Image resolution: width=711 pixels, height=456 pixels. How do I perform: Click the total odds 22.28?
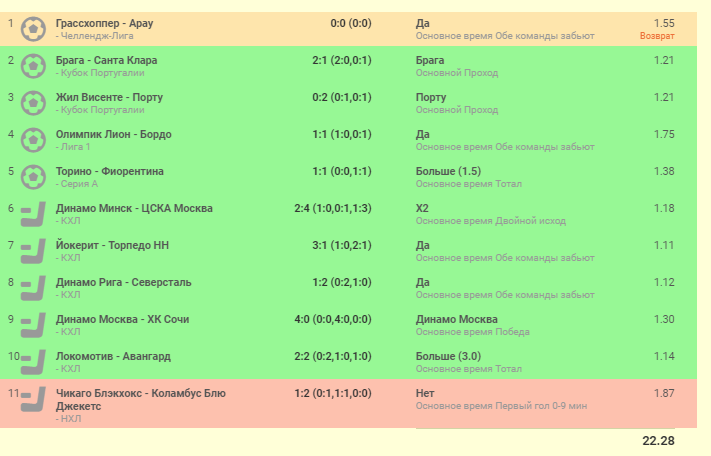(658, 441)
